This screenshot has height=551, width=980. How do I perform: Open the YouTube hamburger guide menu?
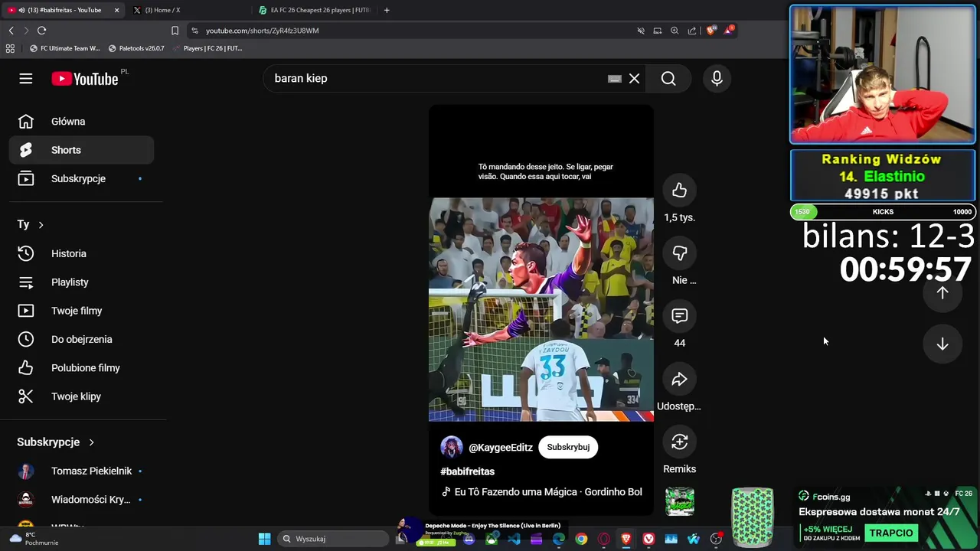[x=26, y=79]
